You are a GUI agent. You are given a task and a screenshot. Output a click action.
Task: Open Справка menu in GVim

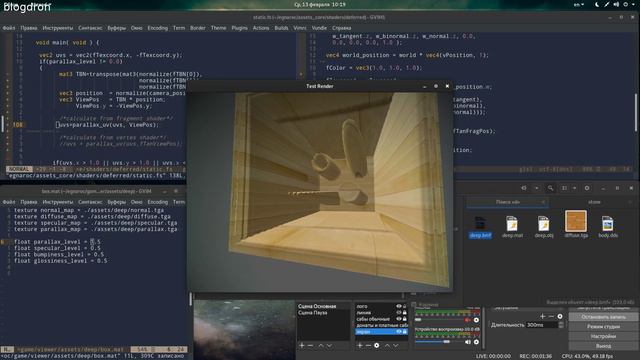pos(342,28)
